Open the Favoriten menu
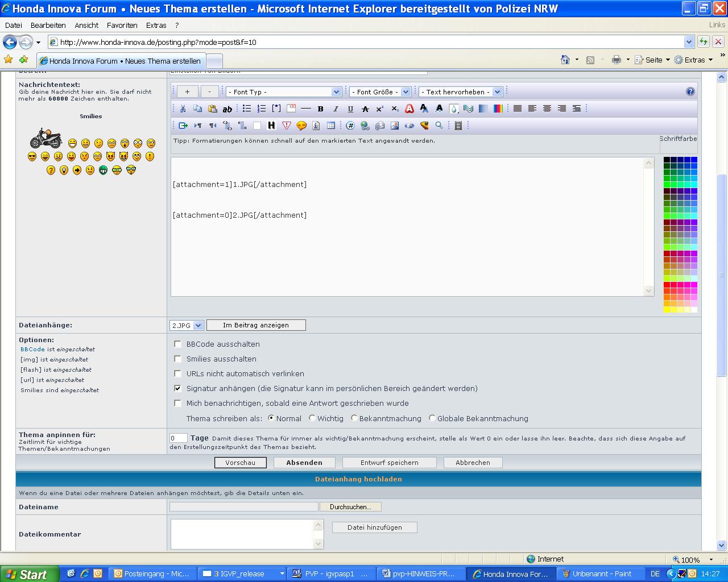This screenshot has width=728, height=582. 122,25
